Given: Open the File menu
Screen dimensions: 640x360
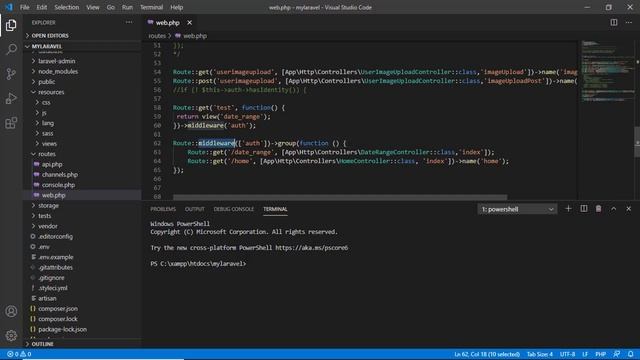Looking at the screenshot, I should (24, 7).
